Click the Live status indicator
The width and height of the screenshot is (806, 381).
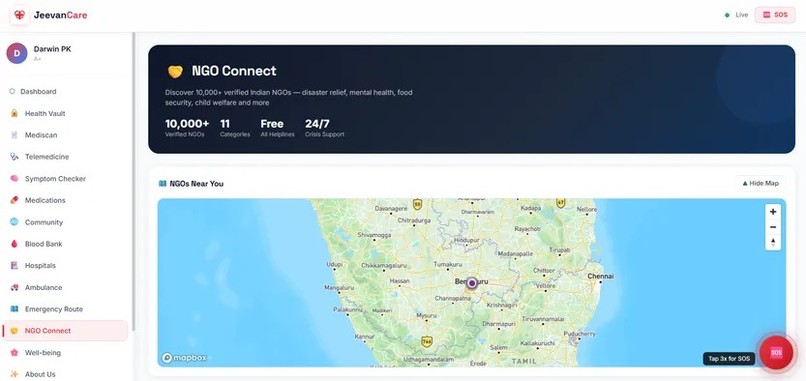[736, 15]
